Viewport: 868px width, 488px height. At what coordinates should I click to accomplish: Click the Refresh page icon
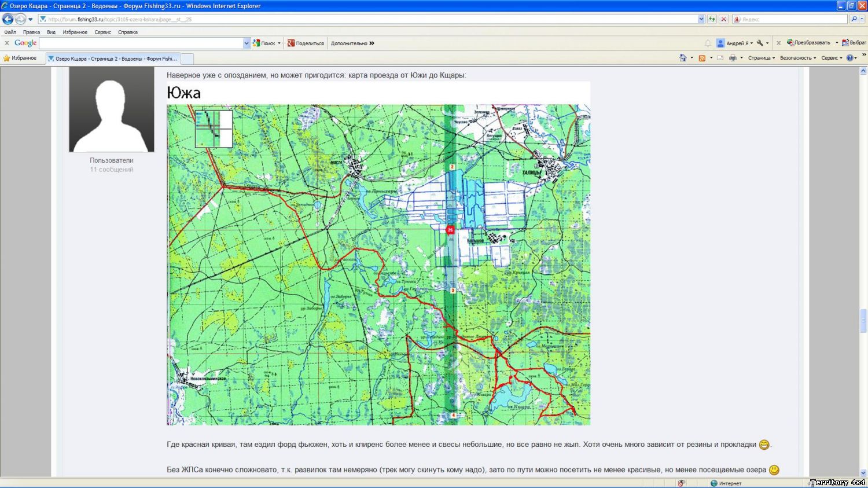pyautogui.click(x=712, y=19)
